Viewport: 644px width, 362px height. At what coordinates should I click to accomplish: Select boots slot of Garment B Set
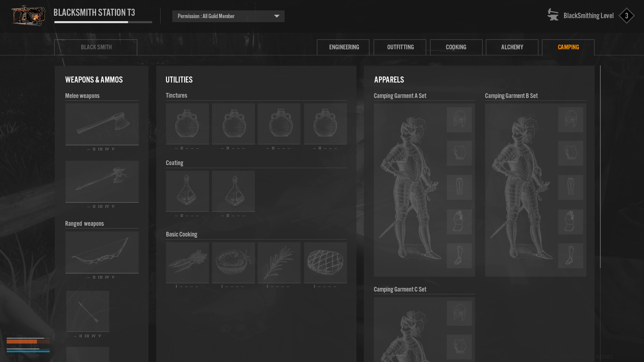[x=570, y=256]
